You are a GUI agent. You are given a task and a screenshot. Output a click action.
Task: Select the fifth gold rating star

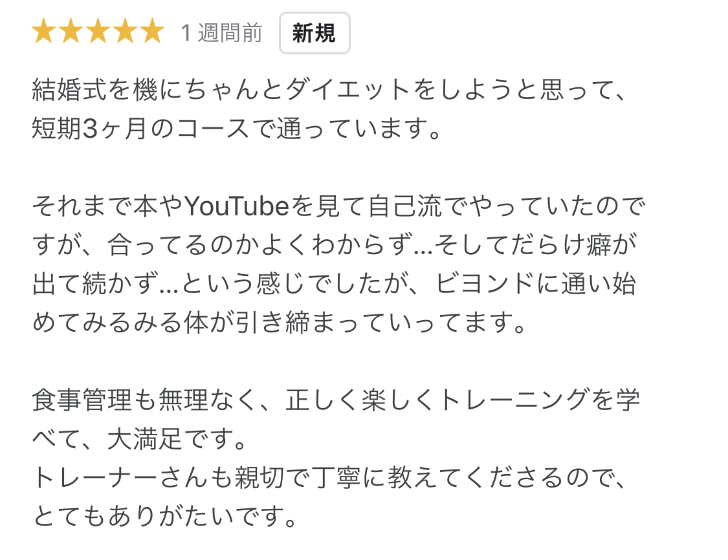pos(152,31)
